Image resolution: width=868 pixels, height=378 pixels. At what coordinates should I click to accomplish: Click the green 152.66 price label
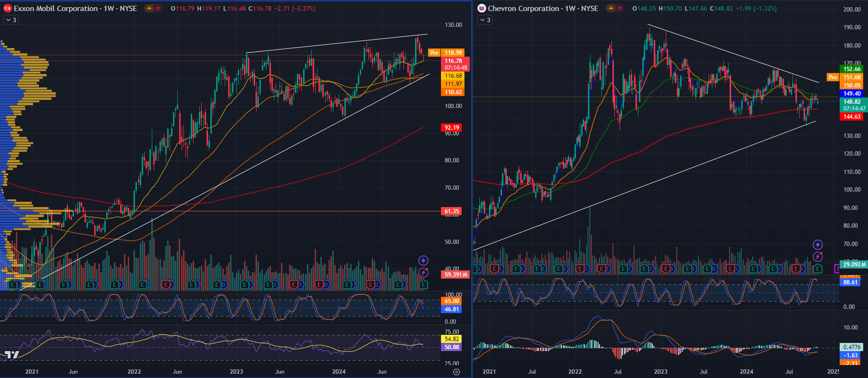pyautogui.click(x=852, y=69)
